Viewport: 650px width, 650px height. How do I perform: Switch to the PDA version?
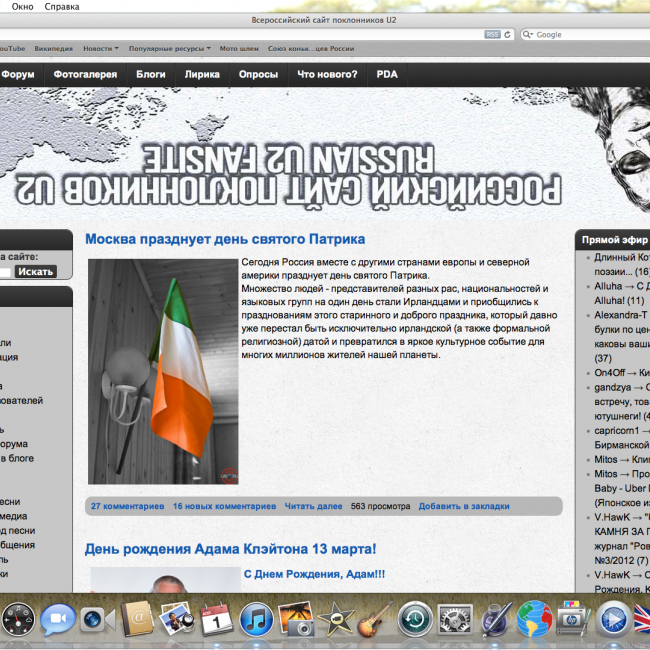point(387,74)
